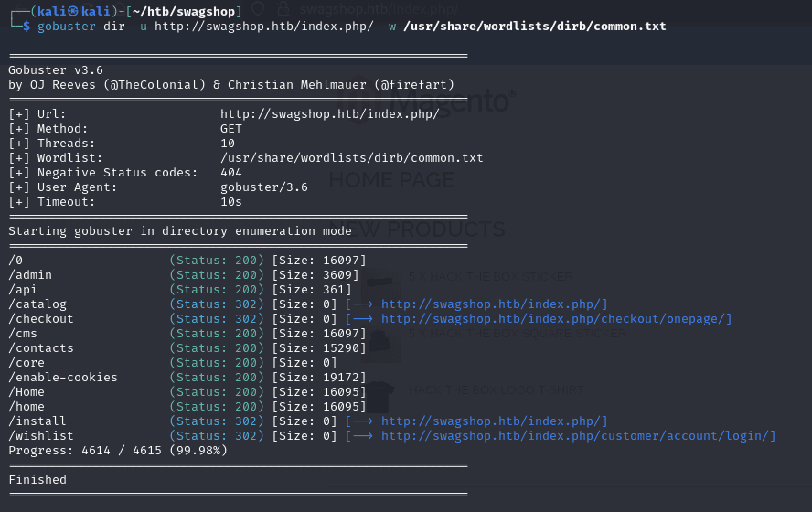The width and height of the screenshot is (812, 512).
Task: Select the Hack The Box logo t-shirt thumbnail
Action: click(x=378, y=393)
